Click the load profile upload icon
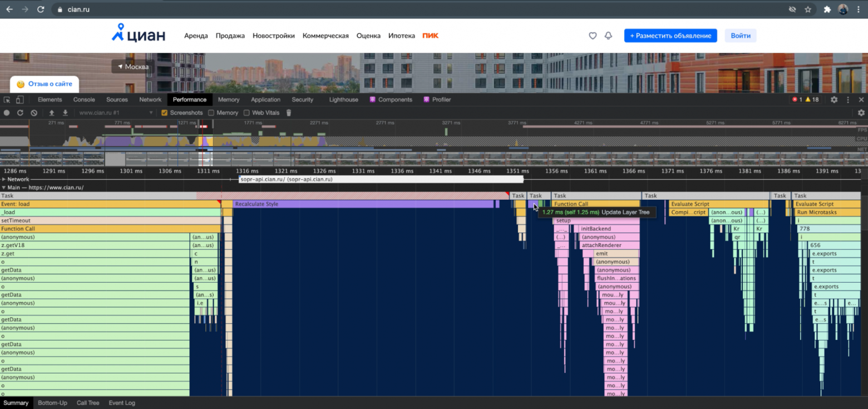The image size is (868, 409). pos(50,112)
